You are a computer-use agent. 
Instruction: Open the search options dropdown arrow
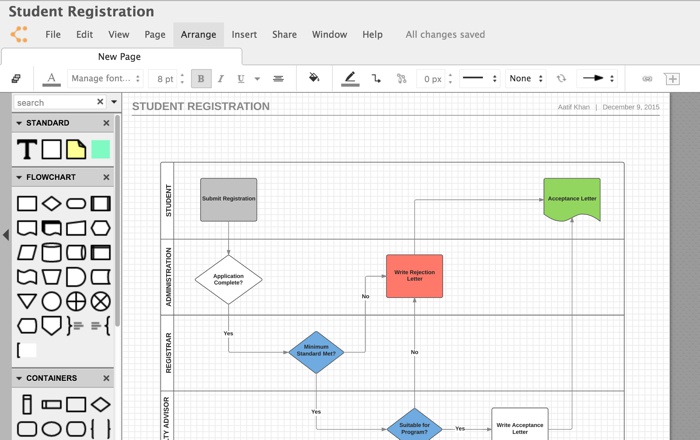tap(114, 102)
